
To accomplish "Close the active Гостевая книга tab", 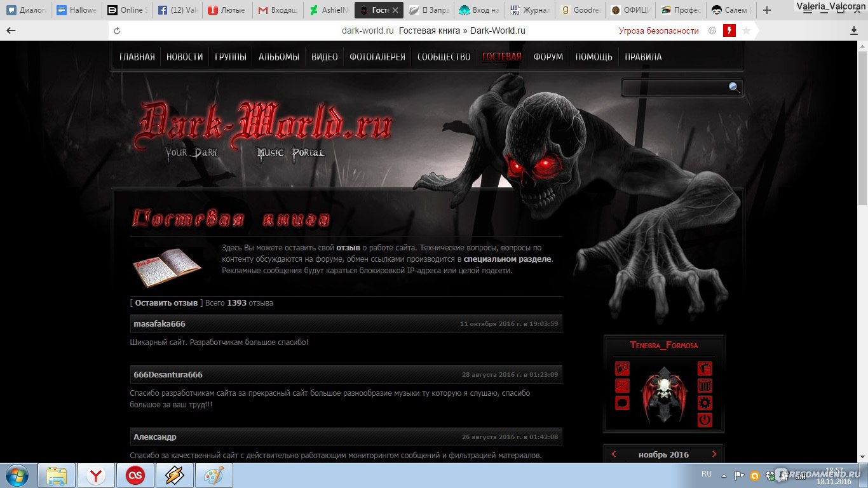I will coord(395,10).
